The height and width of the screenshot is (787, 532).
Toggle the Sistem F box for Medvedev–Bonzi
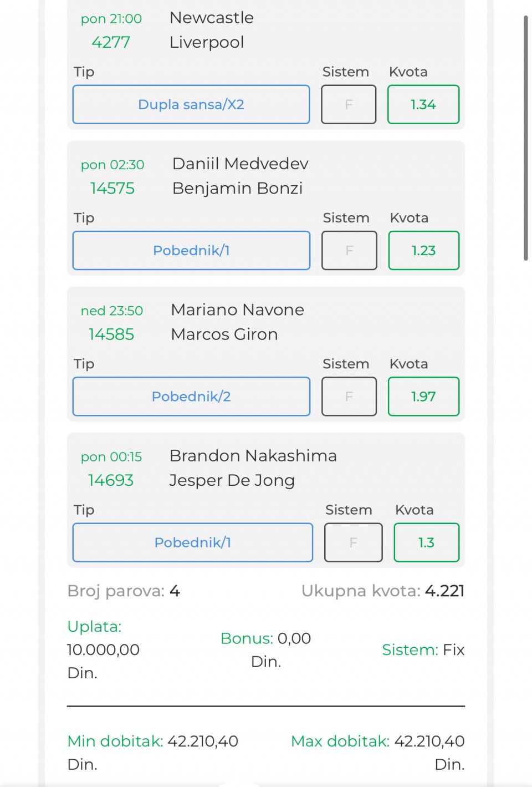pos(349,250)
